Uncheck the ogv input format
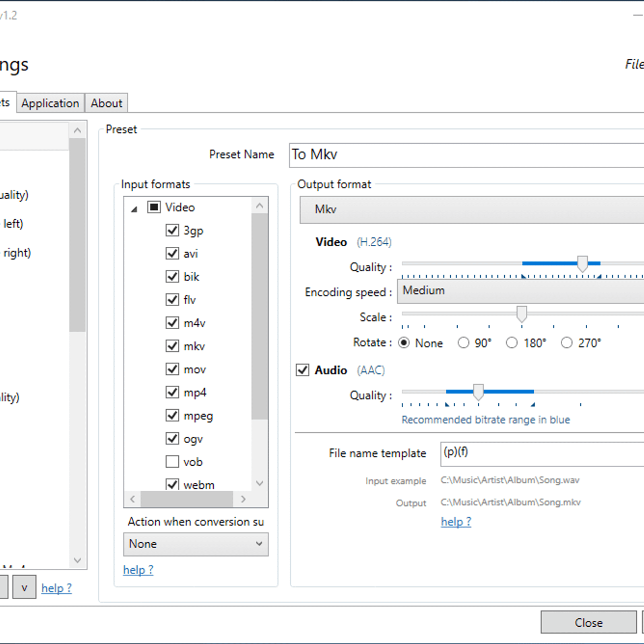This screenshot has width=644, height=644. 172,438
